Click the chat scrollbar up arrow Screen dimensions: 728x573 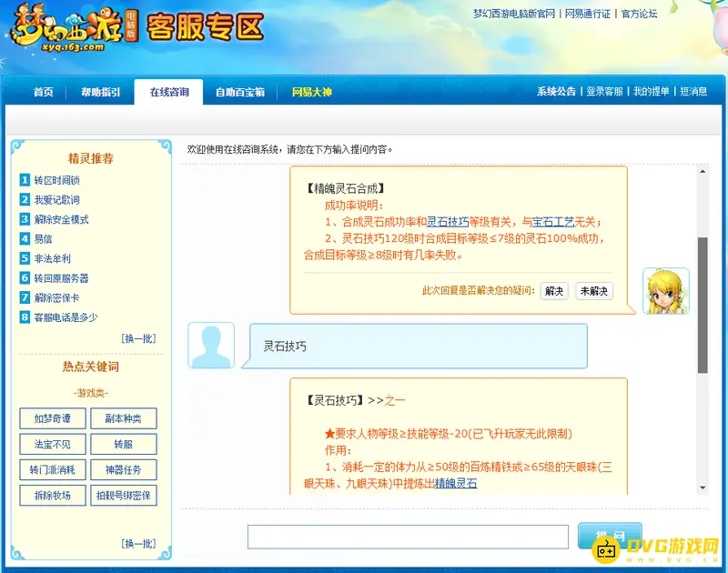703,171
